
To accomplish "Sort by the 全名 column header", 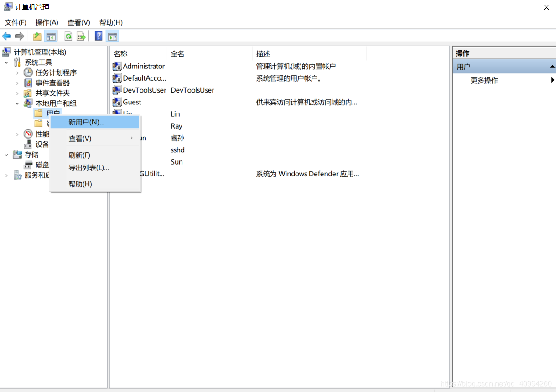I will [210, 54].
